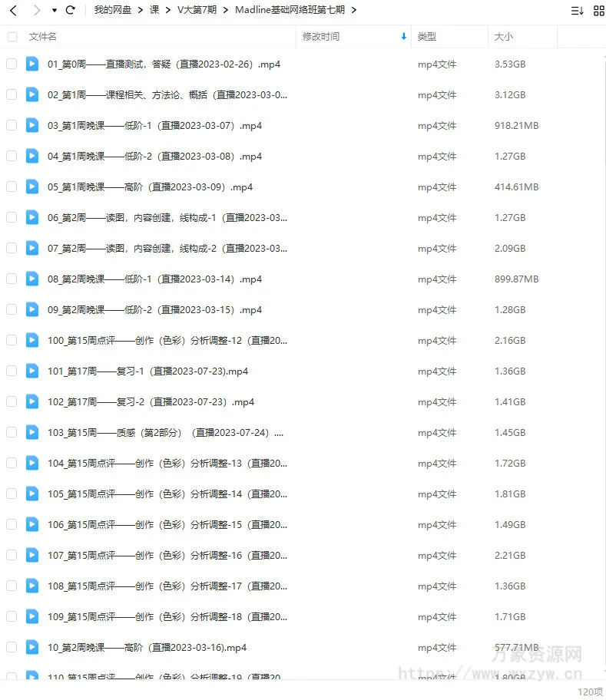Open file 05_第1周晚课 高阶 mp4
The width and height of the screenshot is (606, 700).
[150, 187]
